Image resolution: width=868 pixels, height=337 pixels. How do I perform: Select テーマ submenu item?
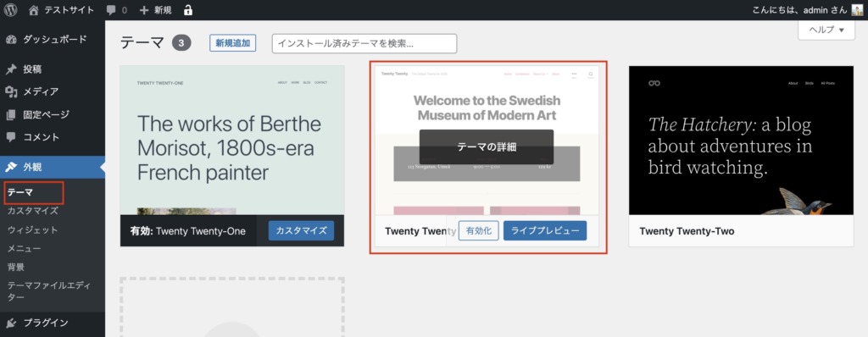[x=20, y=192]
